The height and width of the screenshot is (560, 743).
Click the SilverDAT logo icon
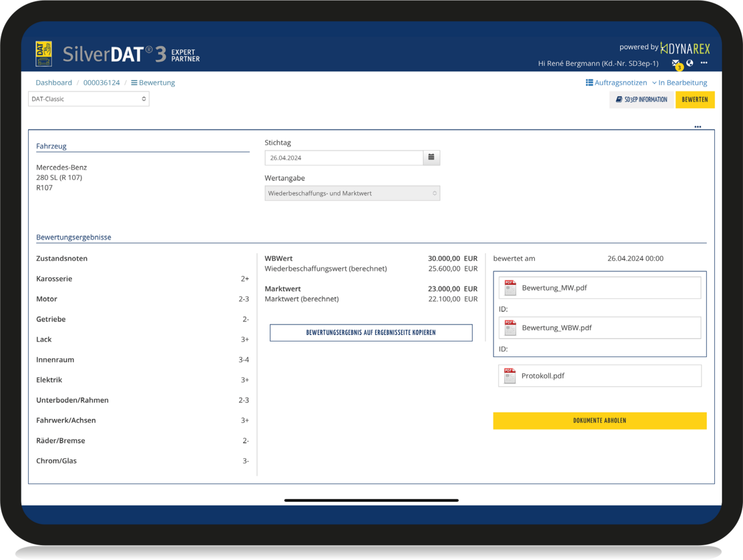43,52
